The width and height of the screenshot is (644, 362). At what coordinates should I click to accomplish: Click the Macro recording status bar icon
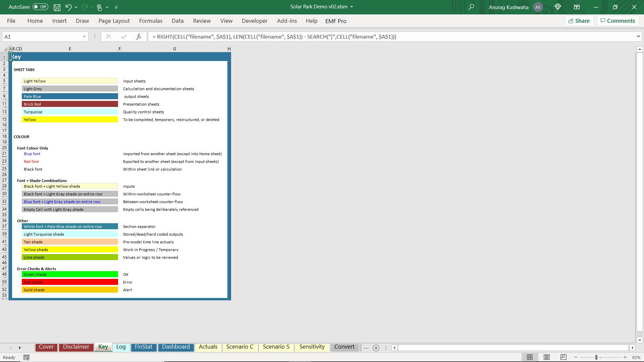pyautogui.click(x=26, y=358)
